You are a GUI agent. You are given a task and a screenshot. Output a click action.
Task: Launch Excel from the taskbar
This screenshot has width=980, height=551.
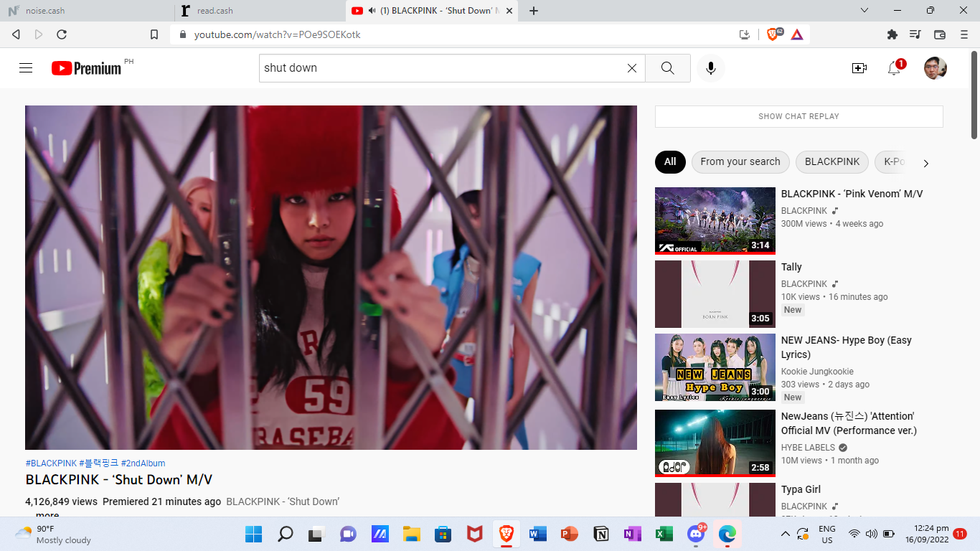coord(664,534)
